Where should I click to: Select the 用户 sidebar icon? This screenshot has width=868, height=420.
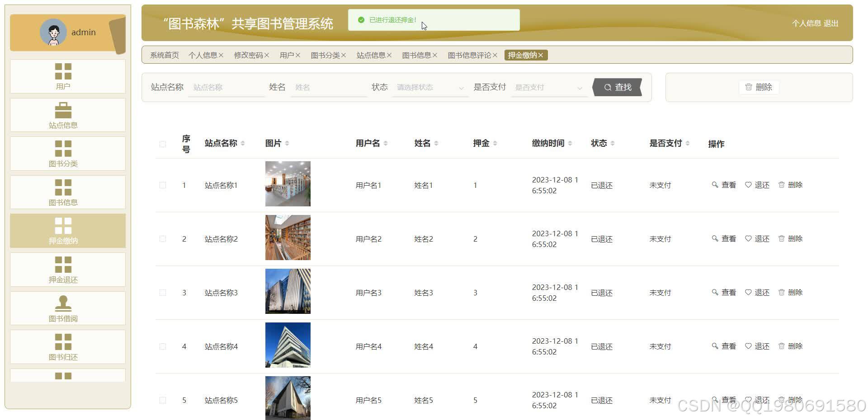coord(63,75)
